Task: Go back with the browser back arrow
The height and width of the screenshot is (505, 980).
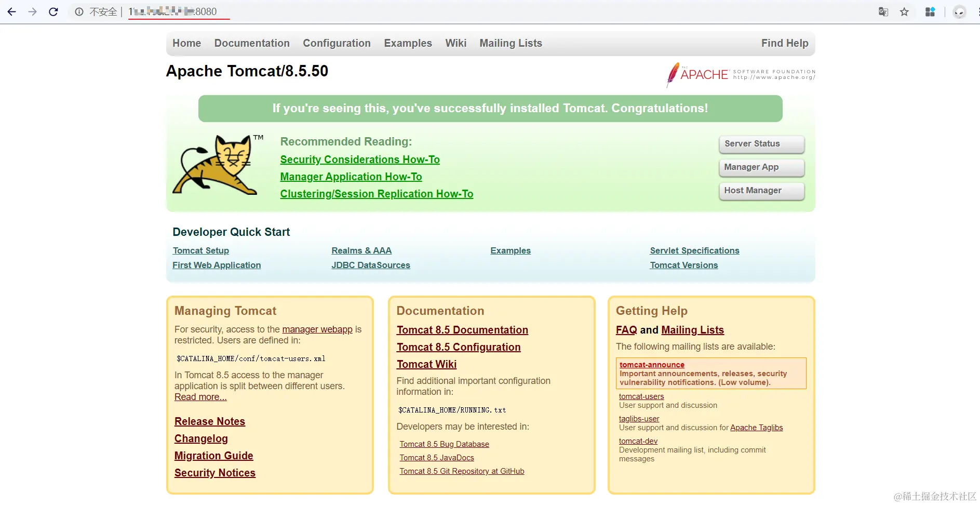Action: tap(11, 11)
